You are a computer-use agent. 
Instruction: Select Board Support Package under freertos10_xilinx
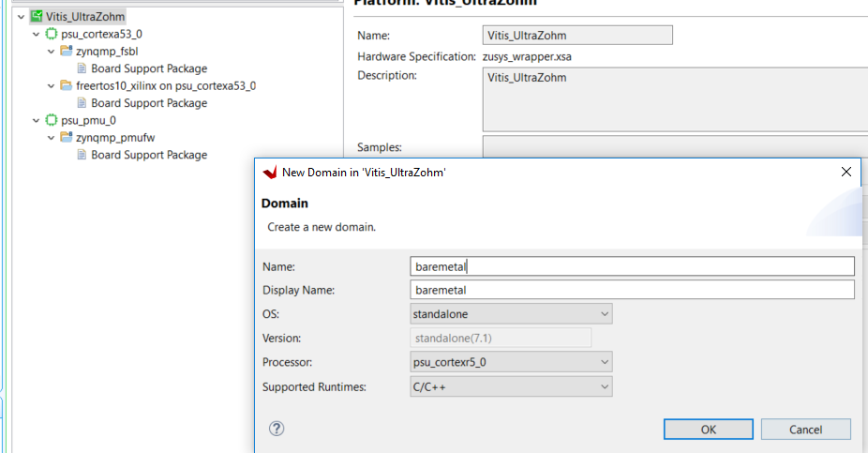pyautogui.click(x=148, y=103)
